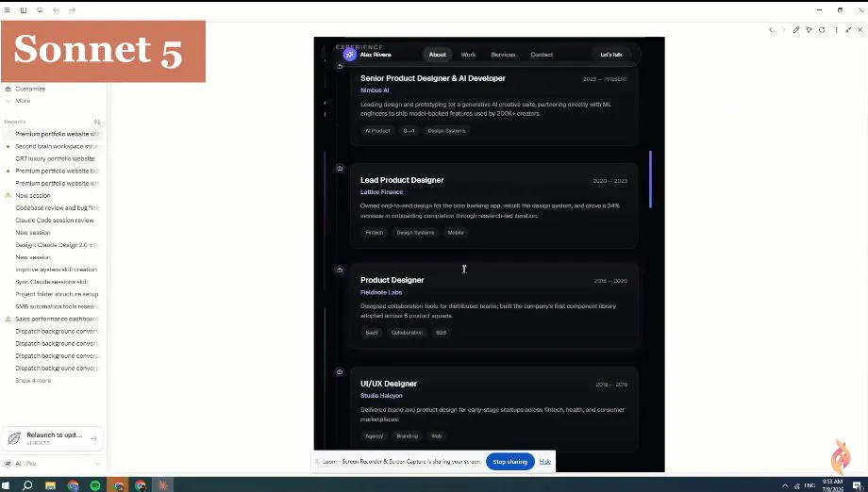The width and height of the screenshot is (868, 492).
Task: Reload the preview with refresh icon
Action: (822, 30)
